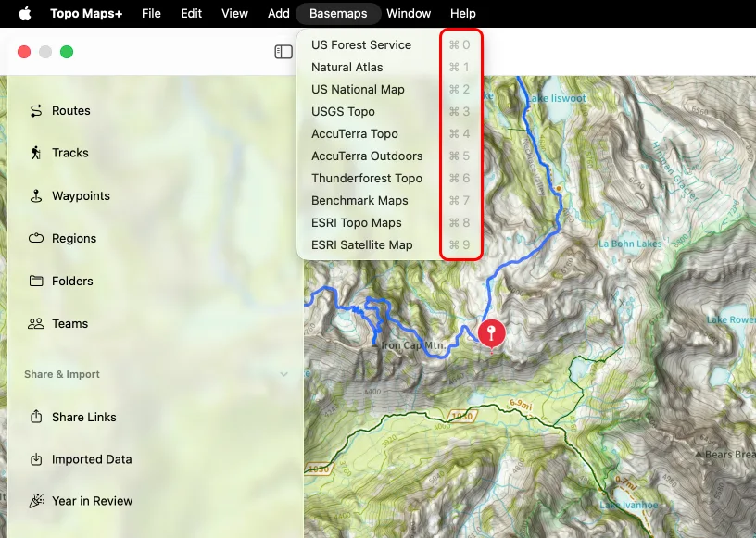This screenshot has width=756, height=538.
Task: Open the Edit menu
Action: tap(191, 14)
